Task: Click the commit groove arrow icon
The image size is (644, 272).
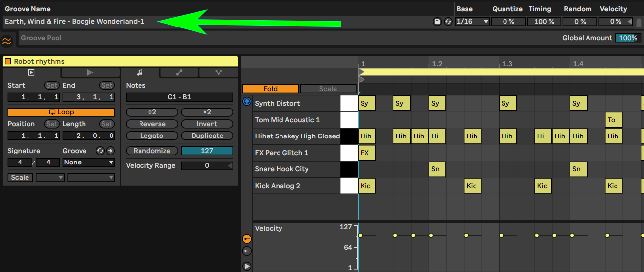Action: [x=110, y=151]
